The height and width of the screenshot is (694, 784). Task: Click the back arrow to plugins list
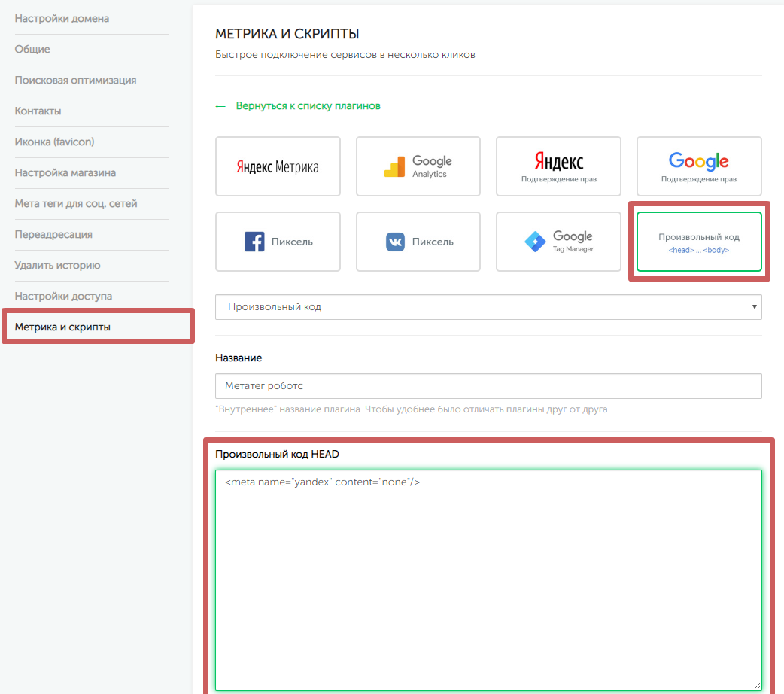click(220, 106)
